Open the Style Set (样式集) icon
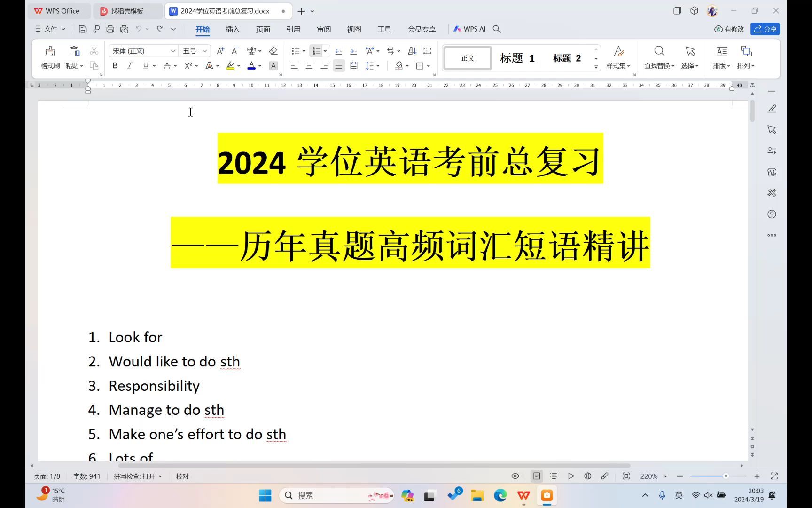 [618, 51]
